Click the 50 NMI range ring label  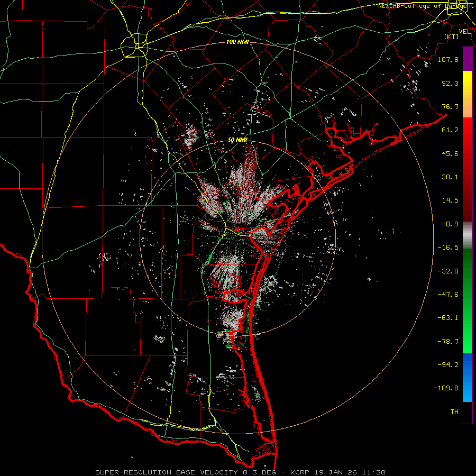pos(237,140)
